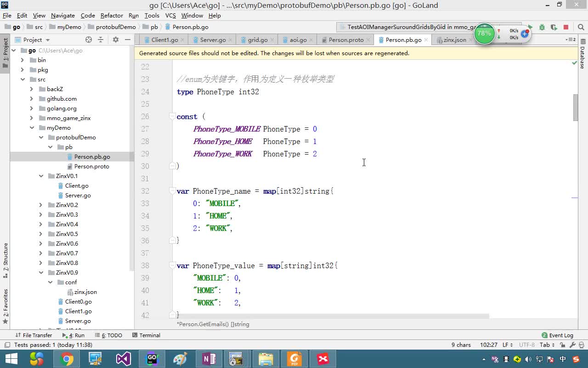Collapse the src folder

coord(22,80)
